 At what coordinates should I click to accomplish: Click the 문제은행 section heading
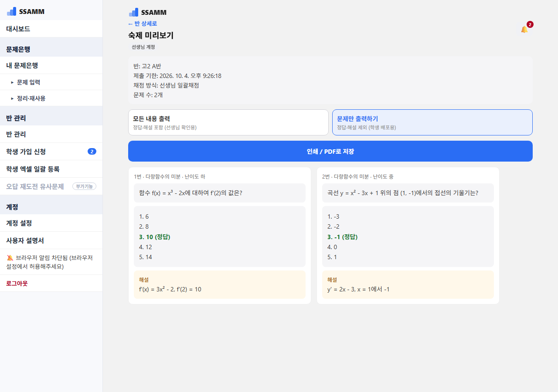coord(18,49)
